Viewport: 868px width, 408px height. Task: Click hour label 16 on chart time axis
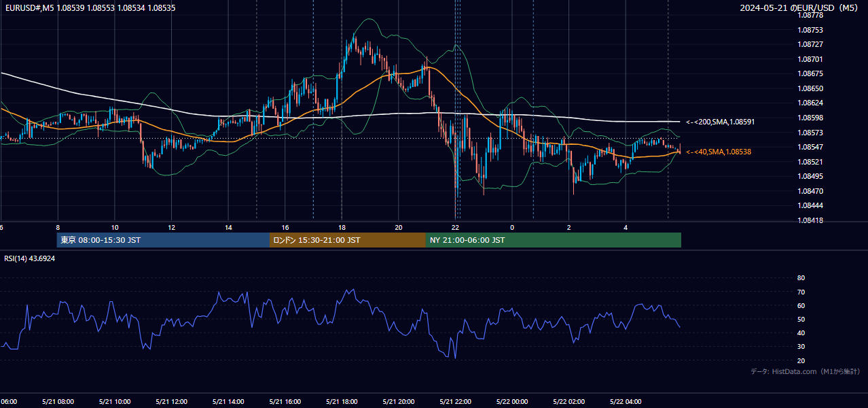click(285, 227)
